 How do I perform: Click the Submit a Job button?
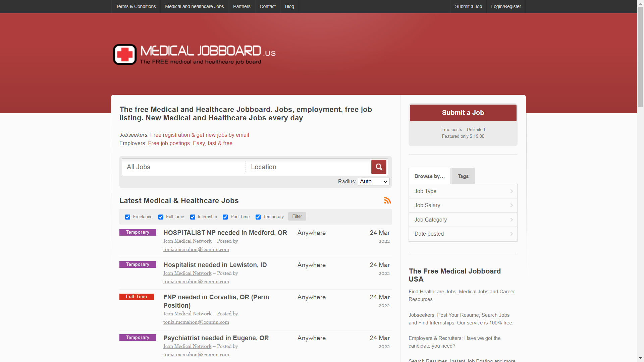pyautogui.click(x=463, y=113)
